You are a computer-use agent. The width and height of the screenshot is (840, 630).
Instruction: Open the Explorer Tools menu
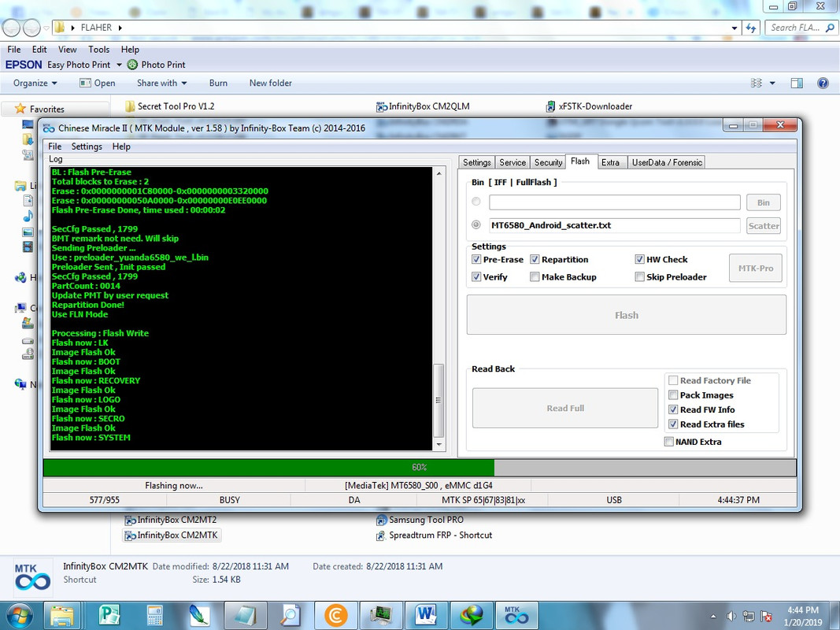98,50
